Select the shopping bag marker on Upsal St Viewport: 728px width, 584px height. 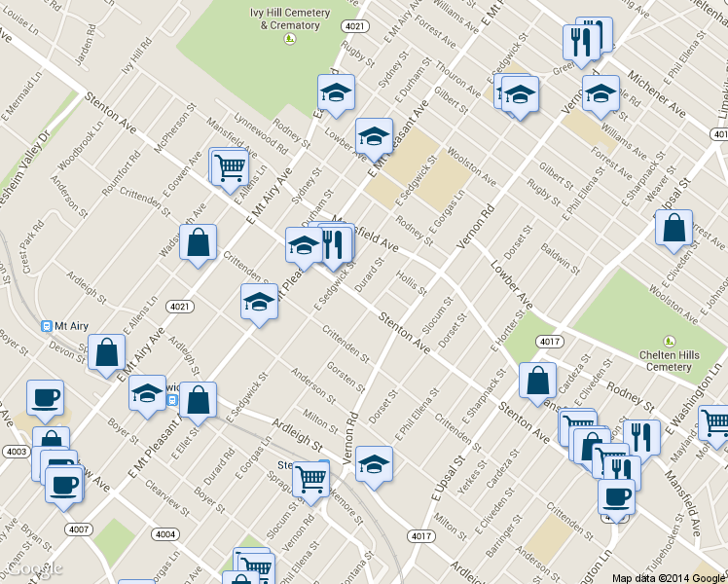click(x=673, y=229)
